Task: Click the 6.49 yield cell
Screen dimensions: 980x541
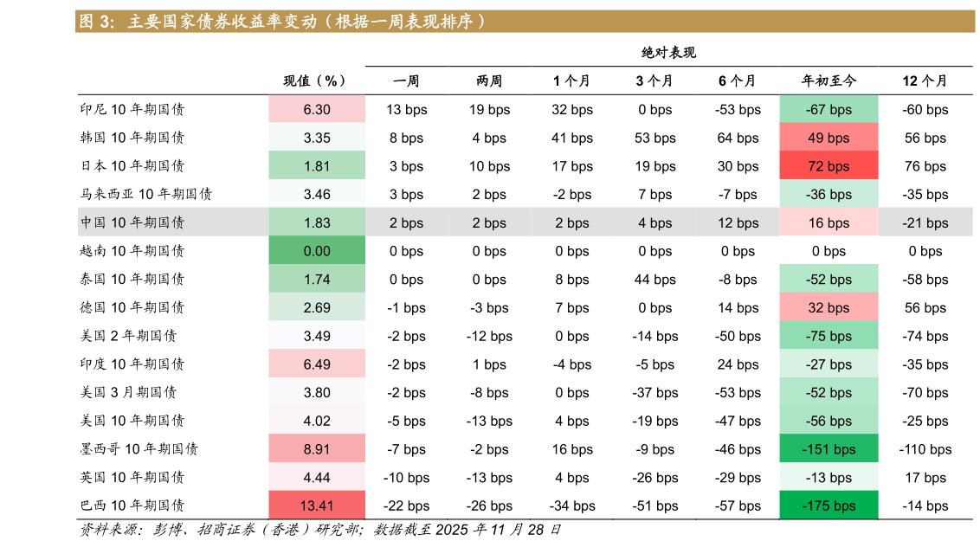Action: 317,364
